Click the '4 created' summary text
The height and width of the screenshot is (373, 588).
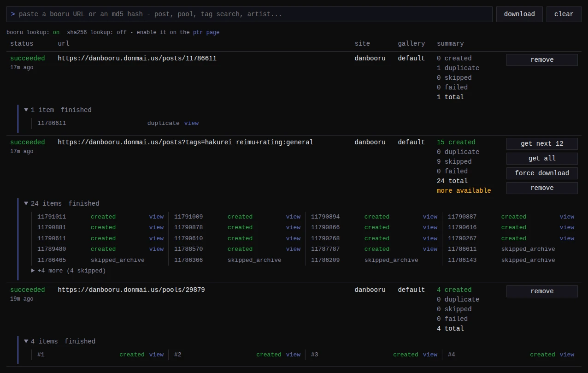pos(454,290)
